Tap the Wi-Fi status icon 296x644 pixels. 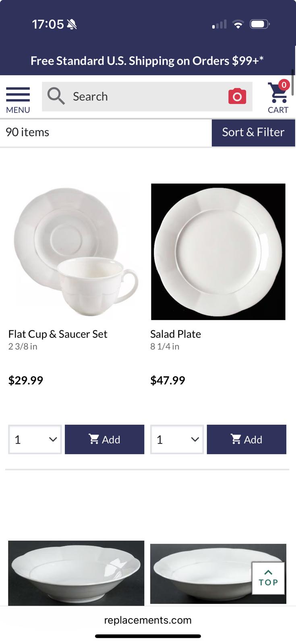point(238,25)
